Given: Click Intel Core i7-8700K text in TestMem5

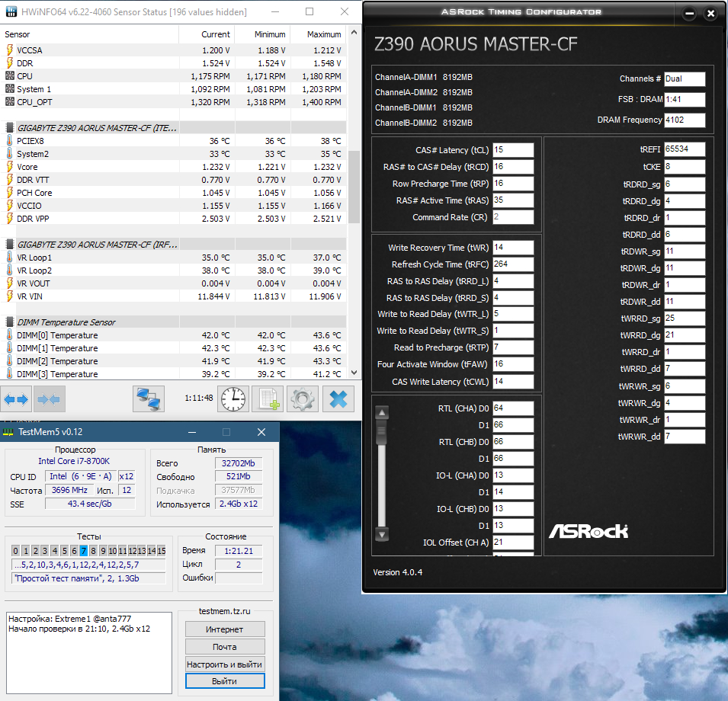Looking at the screenshot, I should pos(74,461).
